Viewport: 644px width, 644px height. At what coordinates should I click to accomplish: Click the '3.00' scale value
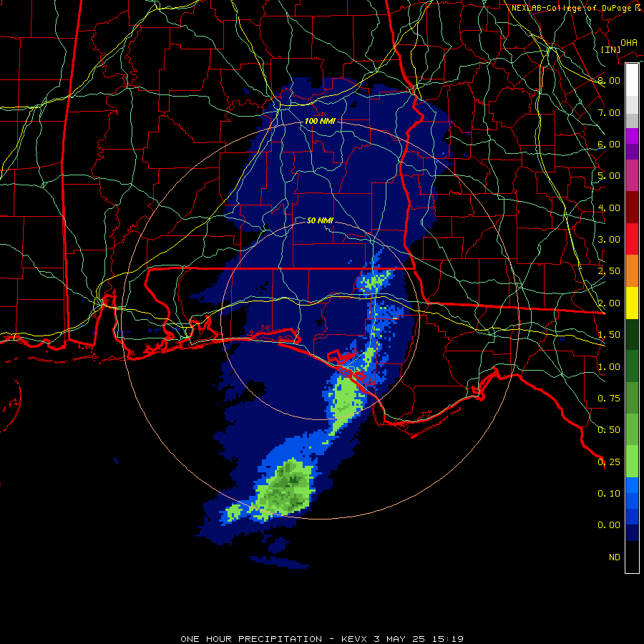[609, 240]
